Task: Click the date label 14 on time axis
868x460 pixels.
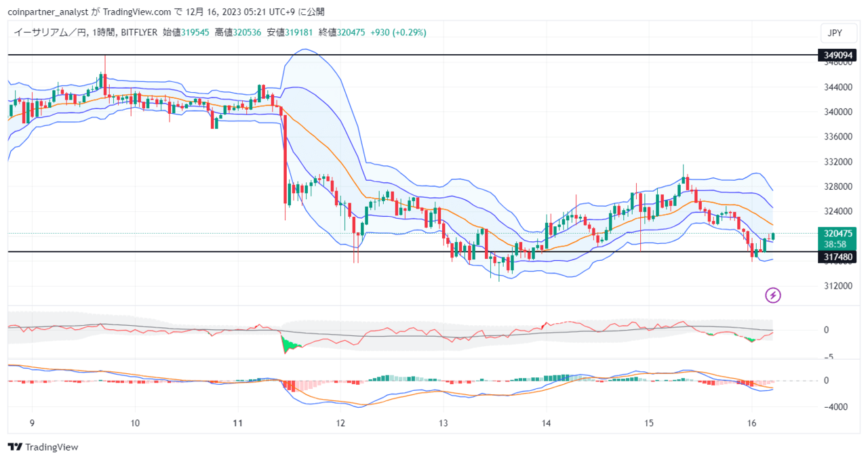Action: pyautogui.click(x=546, y=422)
